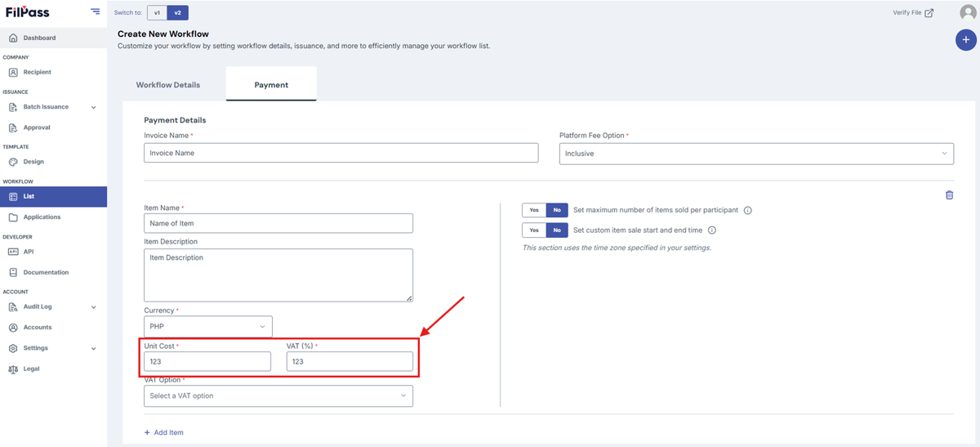The height and width of the screenshot is (447, 980).
Task: Click the Verify File external link icon
Action: (929, 13)
